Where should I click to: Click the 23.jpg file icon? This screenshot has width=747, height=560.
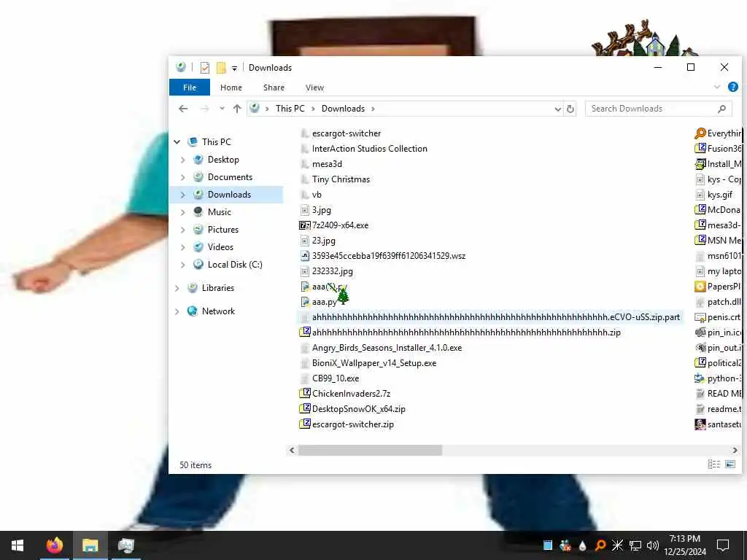click(305, 241)
